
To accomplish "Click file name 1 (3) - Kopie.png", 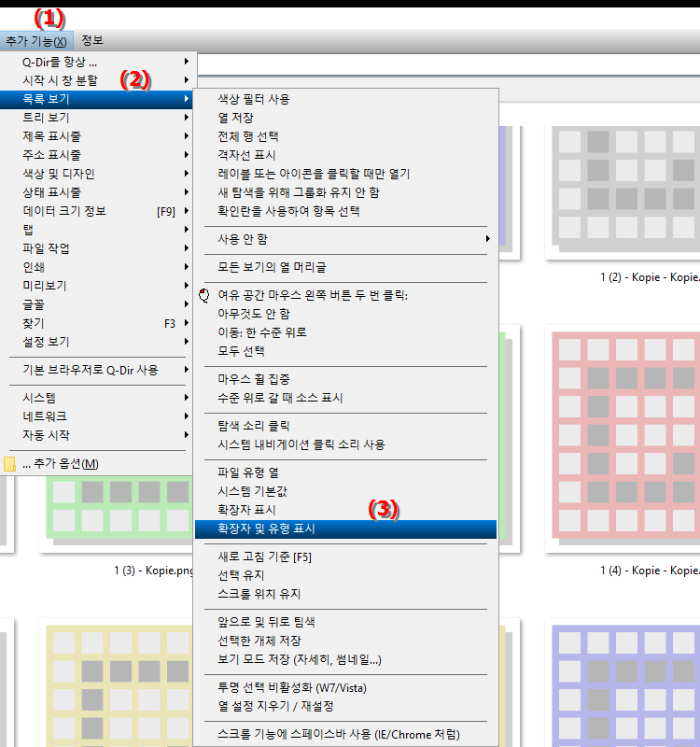I will point(154,571).
